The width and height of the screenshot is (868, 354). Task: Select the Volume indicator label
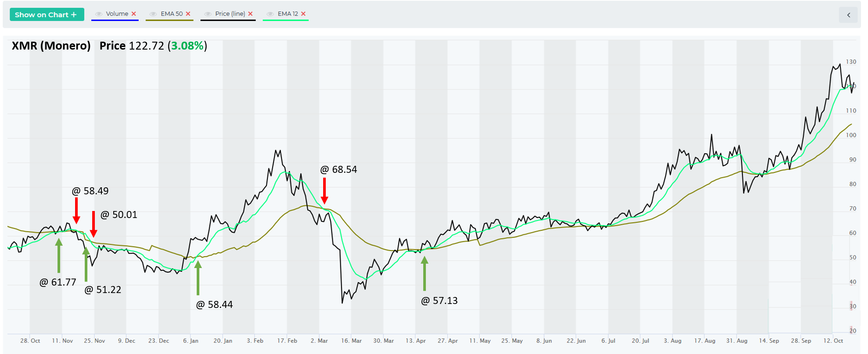pyautogui.click(x=117, y=14)
